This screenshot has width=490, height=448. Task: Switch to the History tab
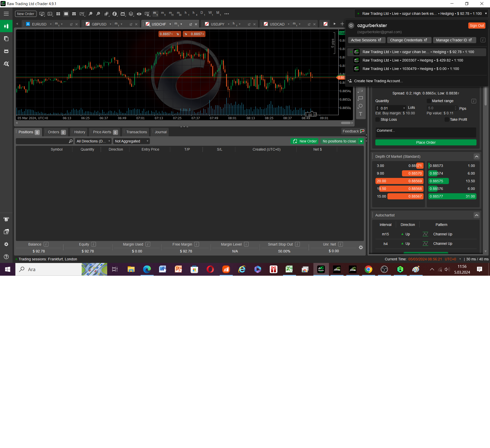point(79,132)
